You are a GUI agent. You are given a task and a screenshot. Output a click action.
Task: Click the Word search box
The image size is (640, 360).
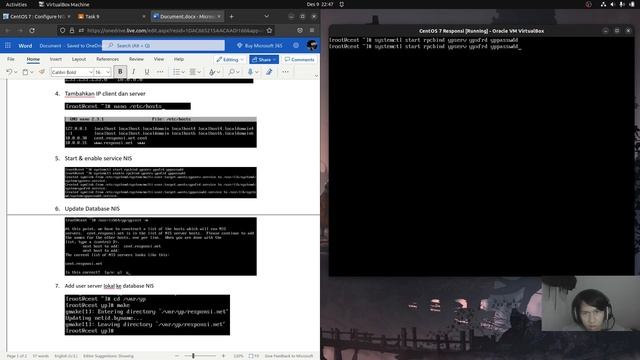163,46
